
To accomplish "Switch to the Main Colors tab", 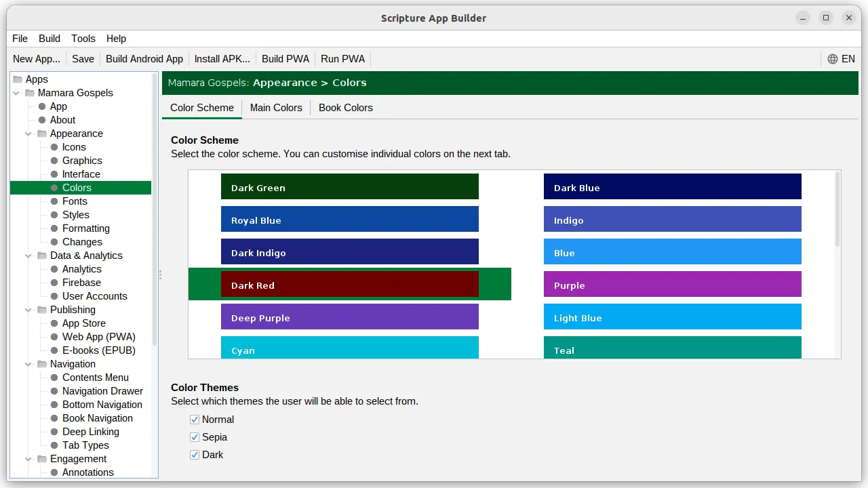I will coord(276,108).
